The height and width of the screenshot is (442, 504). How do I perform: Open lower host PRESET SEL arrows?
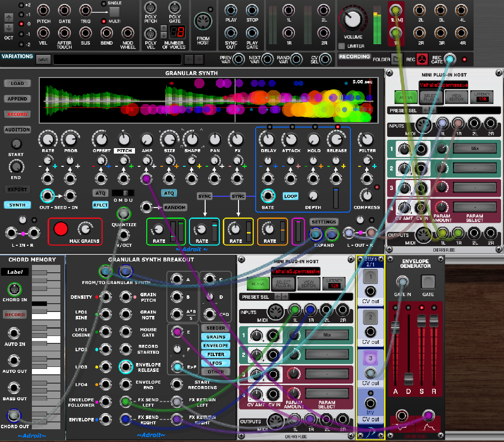point(282,297)
